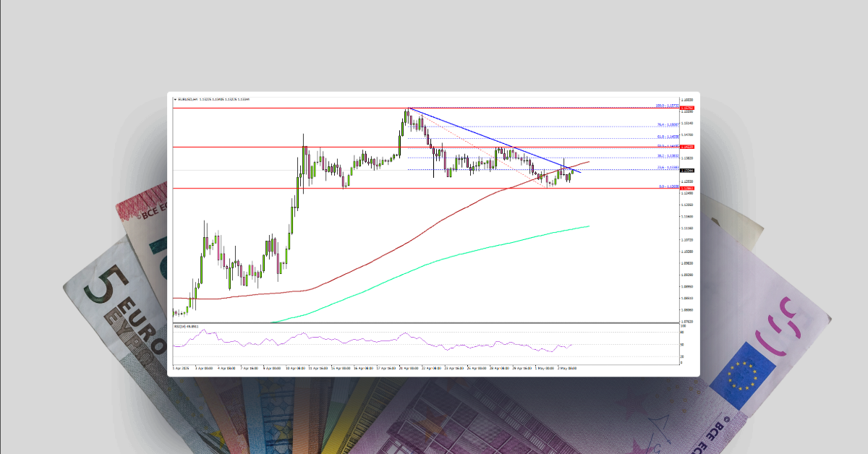Click the red price tag near 1.12035

(686, 187)
